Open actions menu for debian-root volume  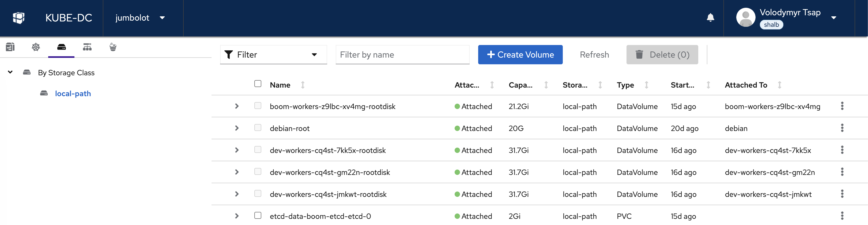[x=842, y=128]
